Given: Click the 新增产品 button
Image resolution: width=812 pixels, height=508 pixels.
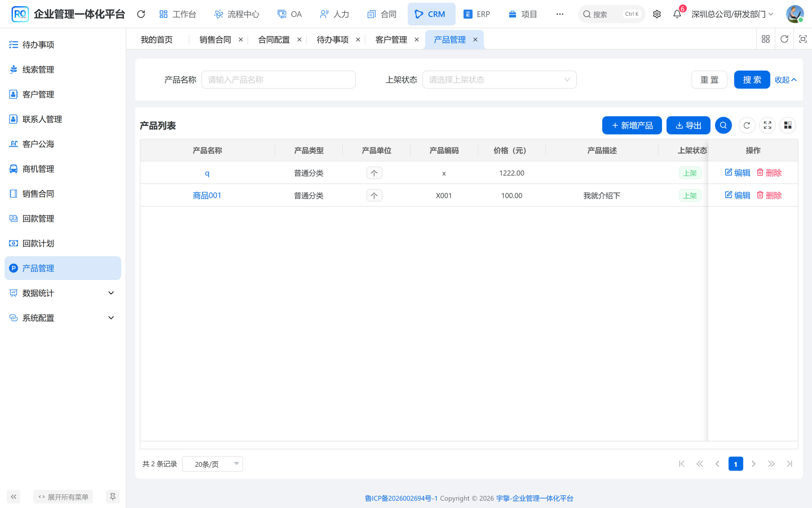Looking at the screenshot, I should click(x=632, y=125).
